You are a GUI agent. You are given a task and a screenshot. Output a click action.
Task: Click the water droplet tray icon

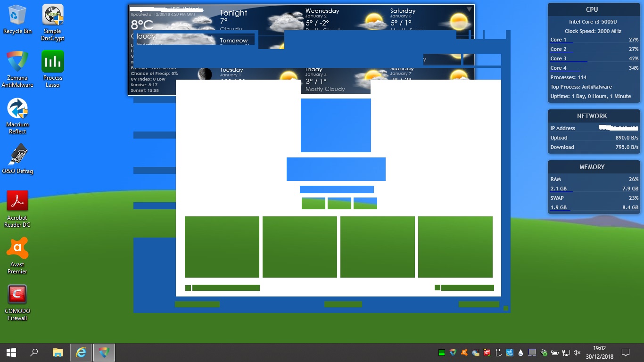click(520, 353)
